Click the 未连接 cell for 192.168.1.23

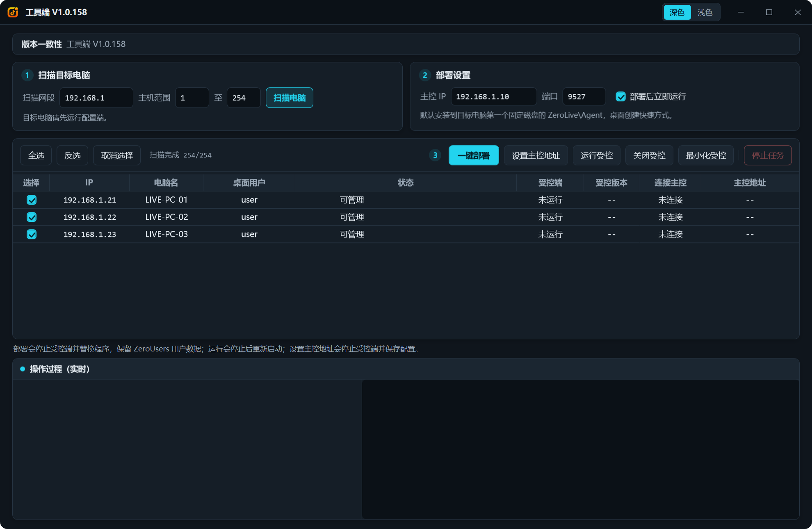[671, 234]
